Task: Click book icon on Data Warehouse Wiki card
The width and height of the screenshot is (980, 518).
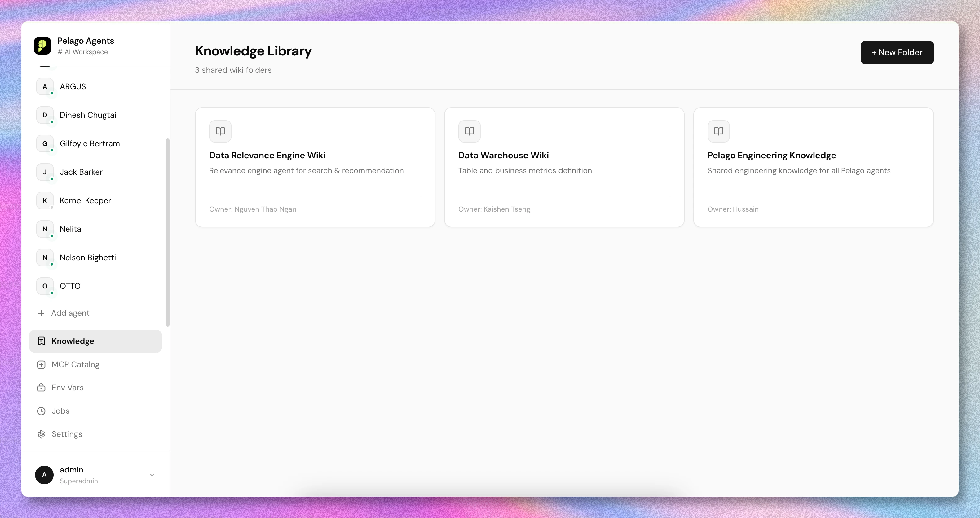Action: (470, 131)
